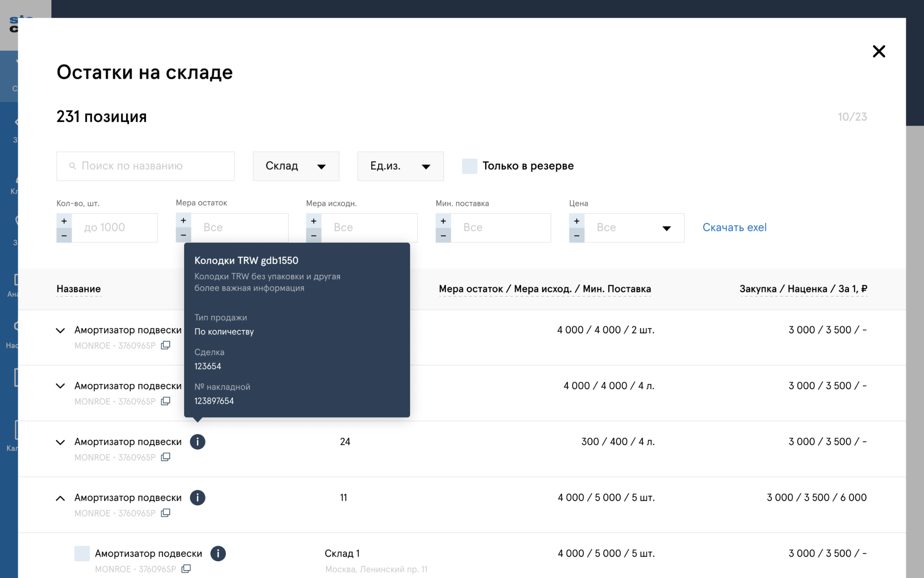Viewport: 924px width, 578px height.
Task: Copy article icon in first MONROE row
Action: coord(165,345)
